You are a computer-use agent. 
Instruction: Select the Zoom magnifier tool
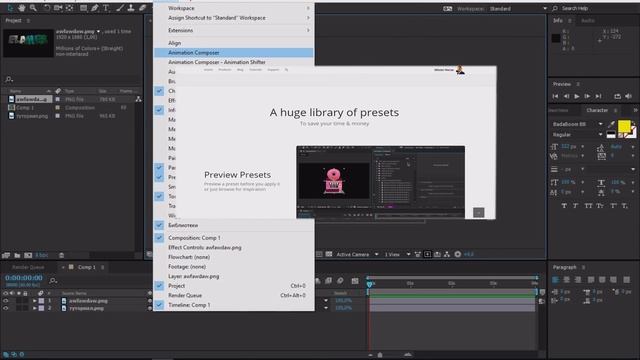tap(33, 8)
